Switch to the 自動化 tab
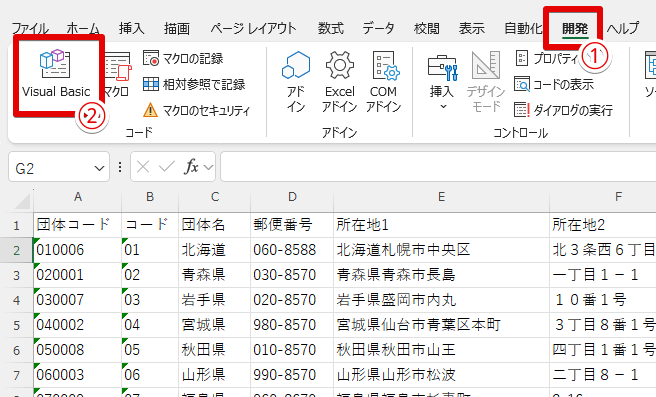Viewport: 656px width, 397px height. [x=523, y=28]
